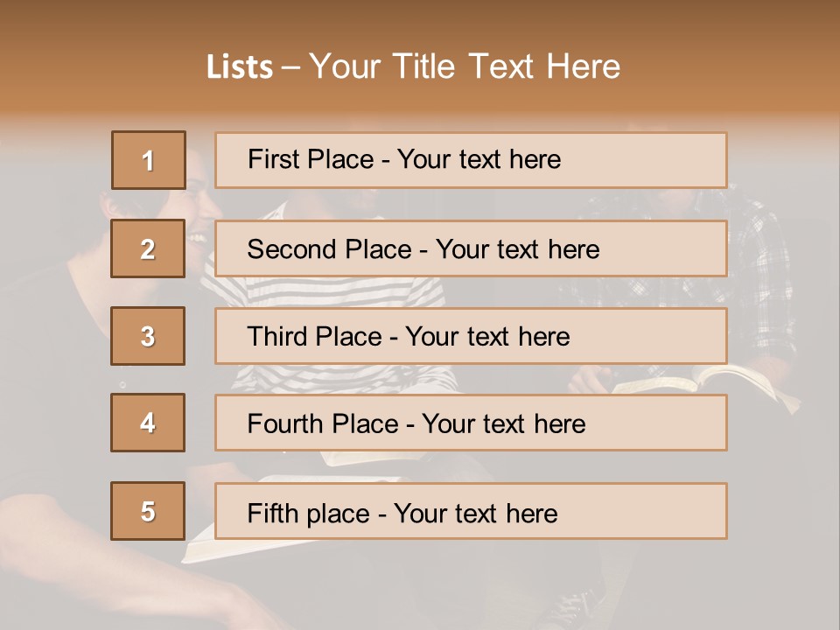
Task: Pick the number 3 box
Action: (148, 336)
